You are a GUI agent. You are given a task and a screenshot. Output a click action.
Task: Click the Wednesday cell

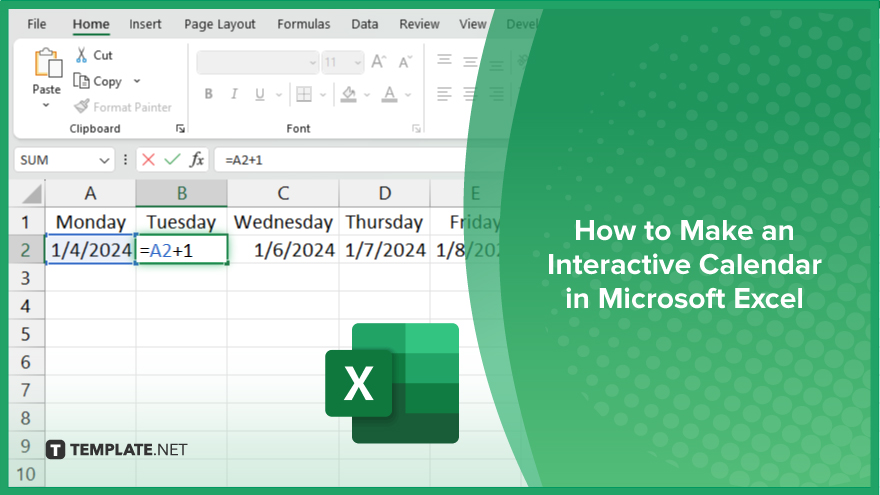click(283, 222)
